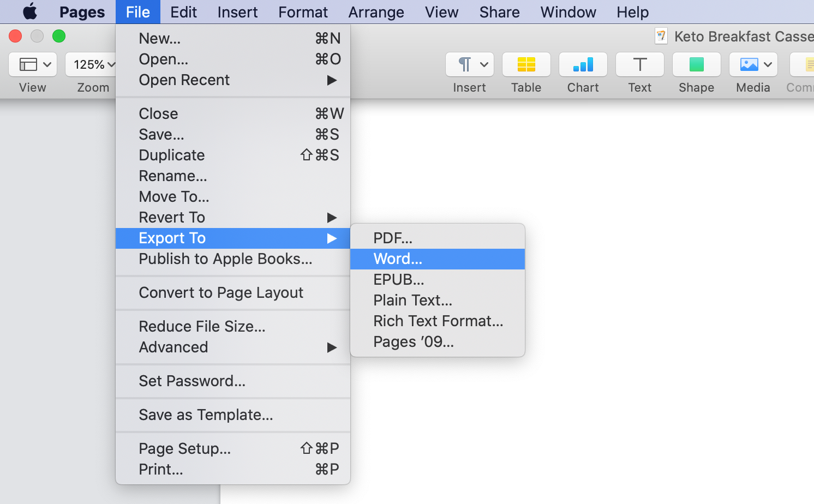This screenshot has width=814, height=504.
Task: Open the Format menu
Action: (303, 12)
